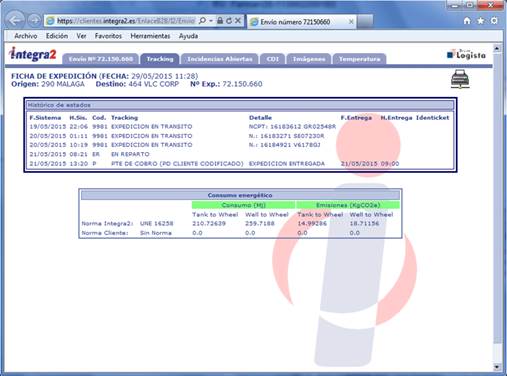The width and height of the screenshot is (507, 376).
Task: Click the NCPT: 16183612 detail text
Action: click(292, 127)
